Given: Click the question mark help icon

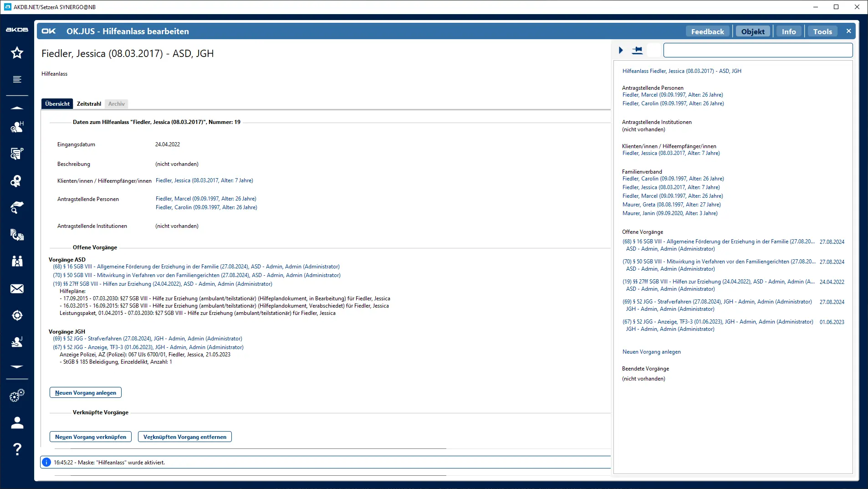Looking at the screenshot, I should point(17,449).
